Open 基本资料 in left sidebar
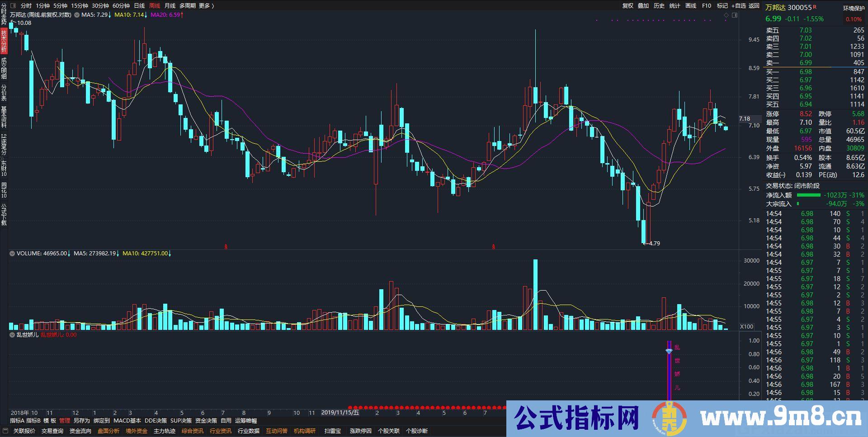The width and height of the screenshot is (868, 437). 4,117
